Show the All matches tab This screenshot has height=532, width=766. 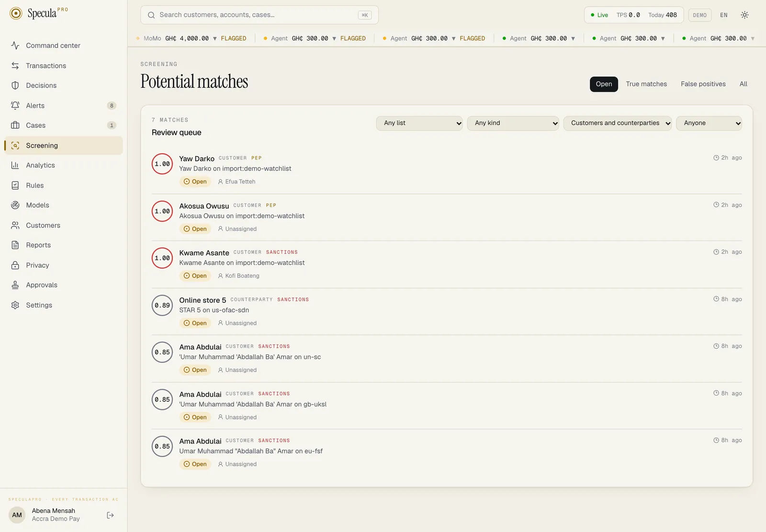743,84
